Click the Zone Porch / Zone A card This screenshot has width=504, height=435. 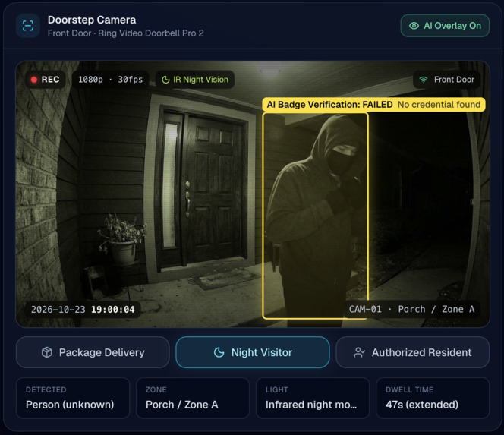[193, 398]
